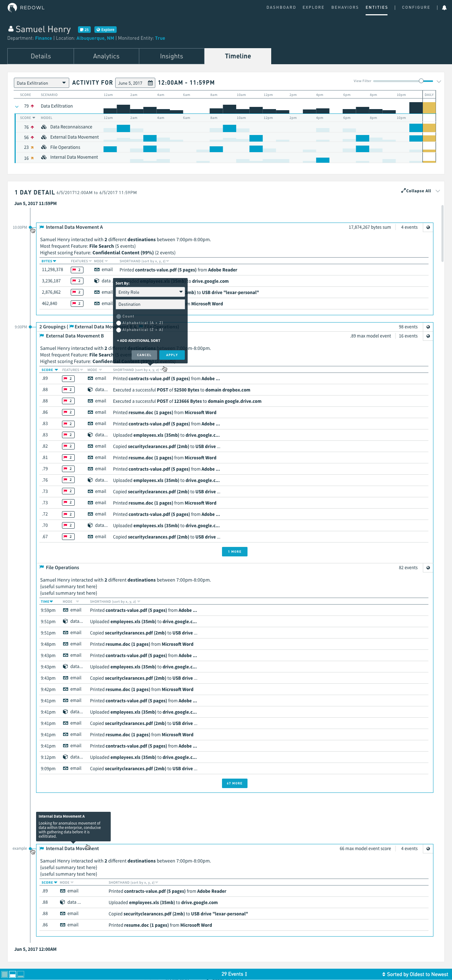Click email envelope icon on 9:59pm row
Viewport: 452px width, 980px height.
click(66, 610)
